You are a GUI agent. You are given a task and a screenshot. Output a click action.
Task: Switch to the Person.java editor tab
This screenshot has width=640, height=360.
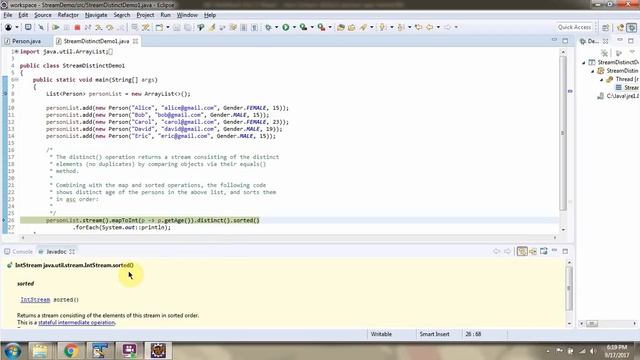tap(26, 41)
